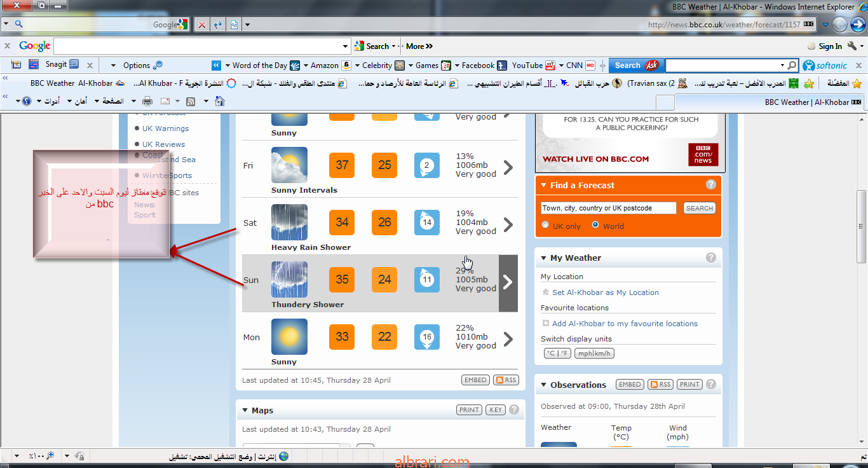Click the page vertical scrollbar thumb

click(862, 226)
